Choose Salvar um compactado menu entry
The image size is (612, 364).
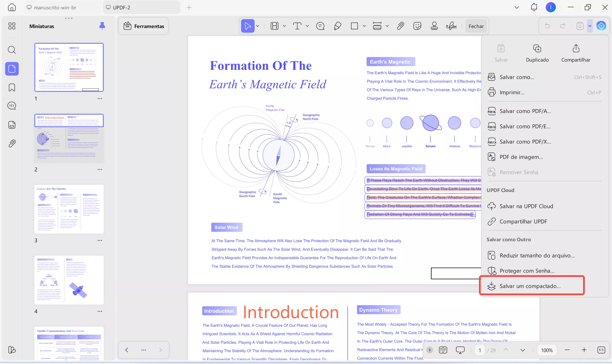pyautogui.click(x=530, y=286)
